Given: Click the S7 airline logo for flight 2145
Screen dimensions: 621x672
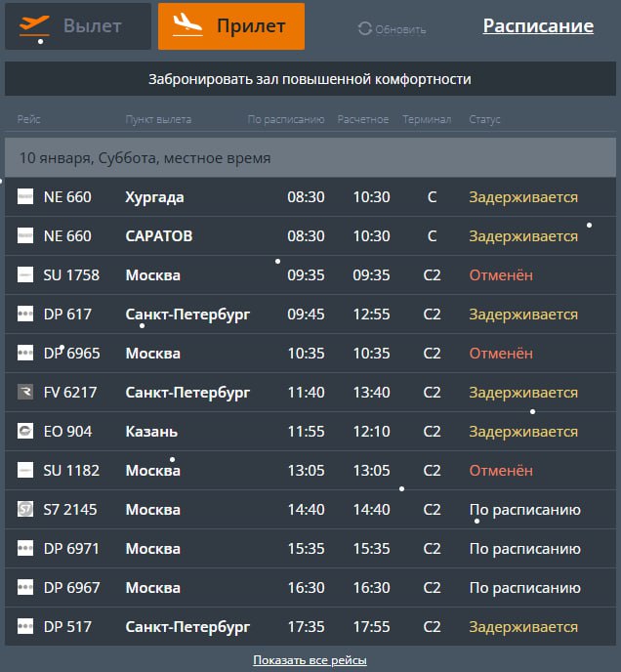Looking at the screenshot, I should click(25, 510).
